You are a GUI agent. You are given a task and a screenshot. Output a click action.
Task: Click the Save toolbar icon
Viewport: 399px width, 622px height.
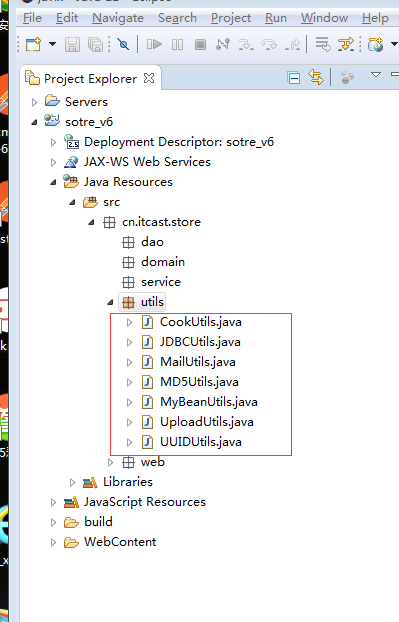[x=72, y=44]
